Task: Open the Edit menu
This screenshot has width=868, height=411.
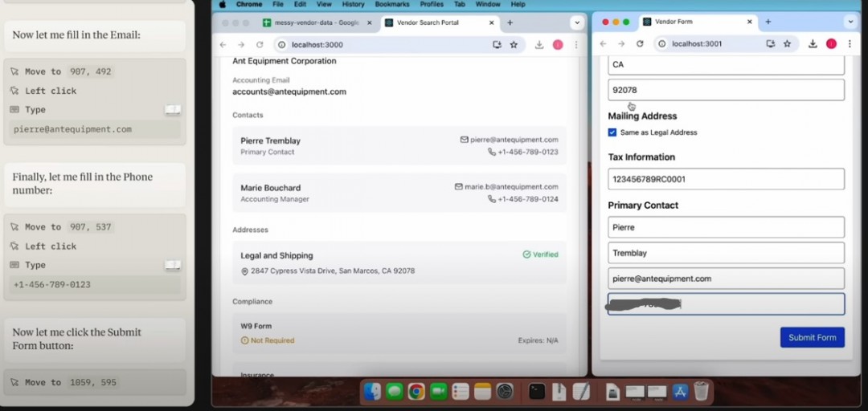Action: click(300, 5)
